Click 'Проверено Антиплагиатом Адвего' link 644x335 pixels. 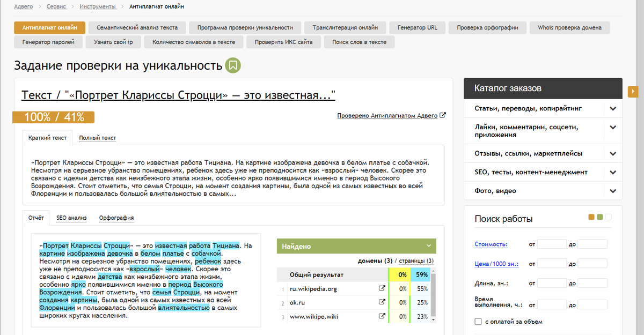coord(387,115)
